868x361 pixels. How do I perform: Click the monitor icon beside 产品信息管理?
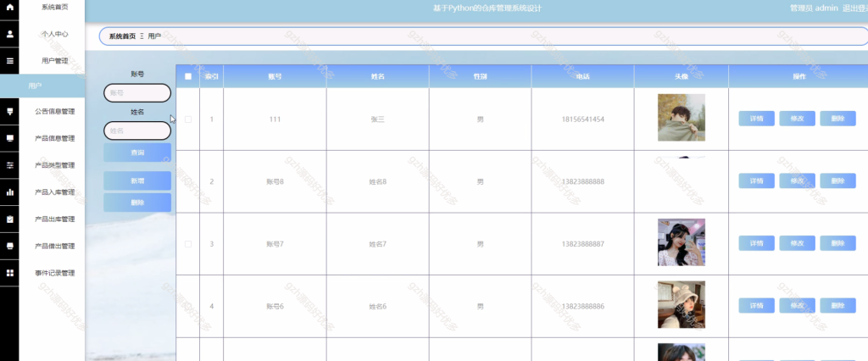tap(9, 138)
